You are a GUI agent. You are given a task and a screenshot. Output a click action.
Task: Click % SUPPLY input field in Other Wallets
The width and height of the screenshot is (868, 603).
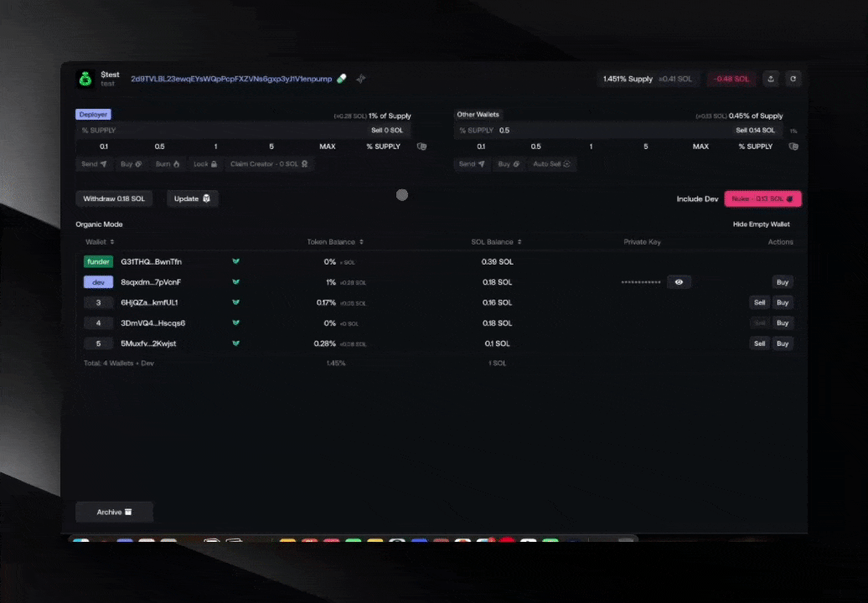586,131
